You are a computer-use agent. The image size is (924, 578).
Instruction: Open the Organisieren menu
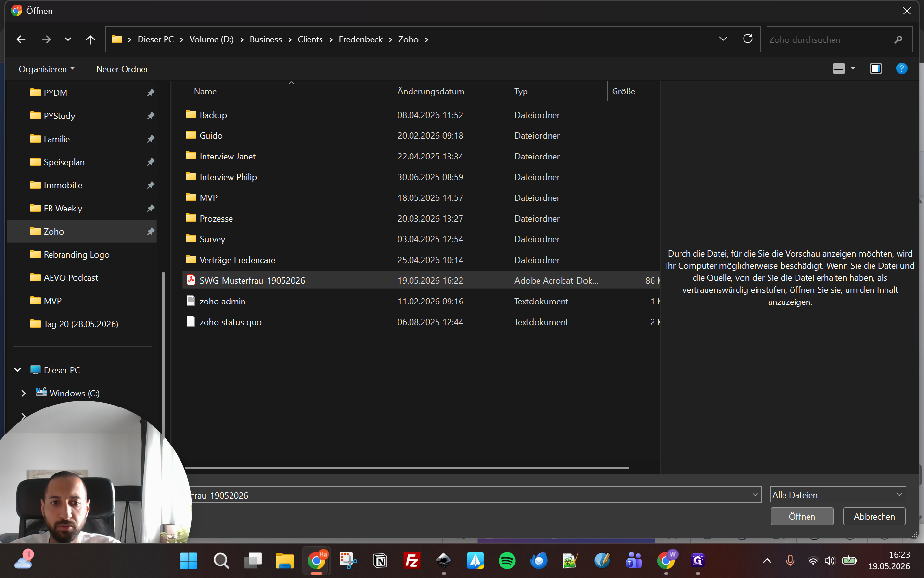click(46, 69)
